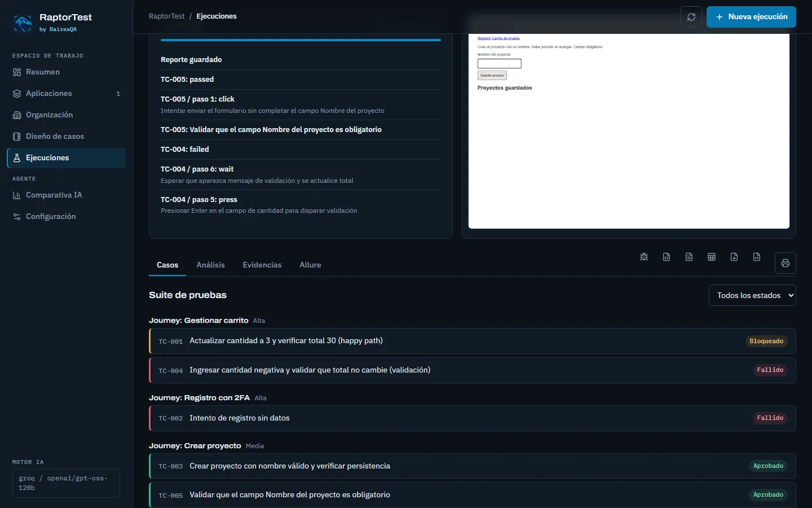Click the Fallido badge on TC-002
The height and width of the screenshot is (508, 812).
click(x=770, y=418)
